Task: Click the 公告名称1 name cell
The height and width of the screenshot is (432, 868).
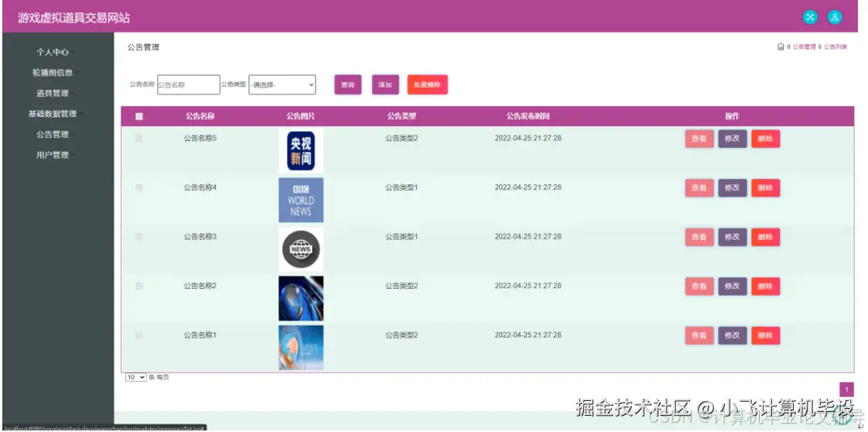Action: click(x=200, y=335)
